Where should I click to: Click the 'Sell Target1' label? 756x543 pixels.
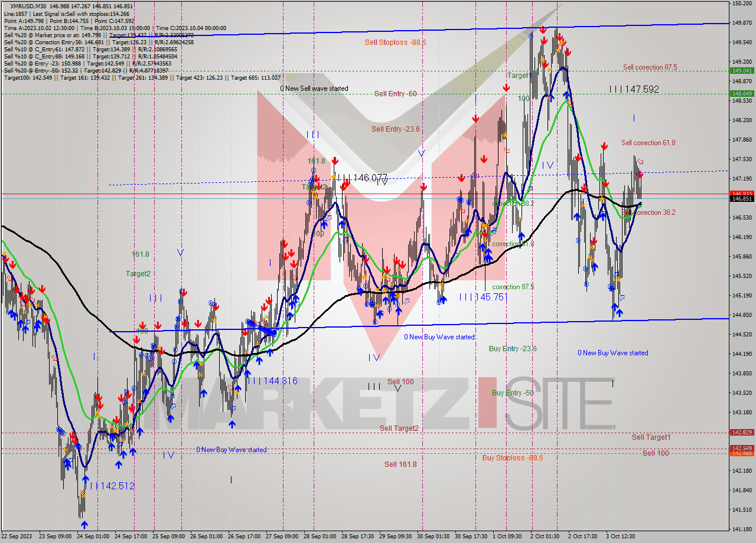pos(651,437)
